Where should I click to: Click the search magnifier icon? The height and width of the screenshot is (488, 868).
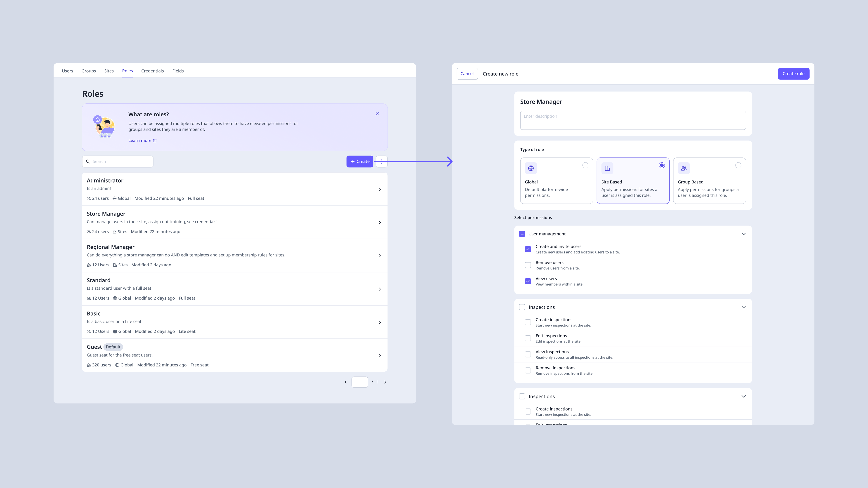point(88,161)
